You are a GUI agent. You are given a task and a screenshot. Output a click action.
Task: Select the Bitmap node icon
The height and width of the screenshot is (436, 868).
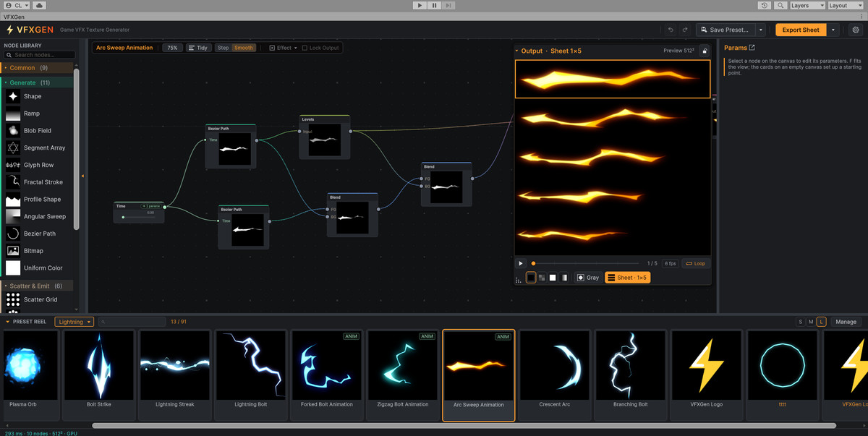[13, 251]
